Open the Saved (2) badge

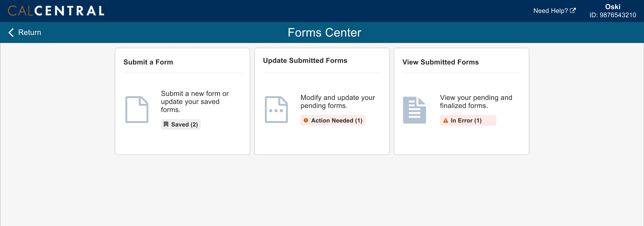point(181,124)
